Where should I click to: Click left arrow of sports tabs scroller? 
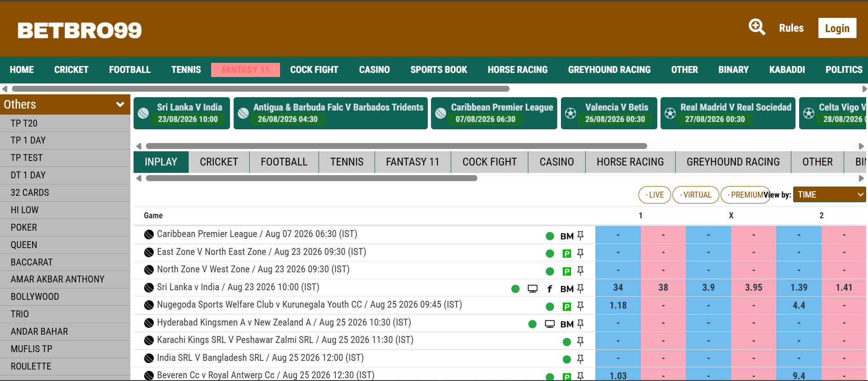[x=139, y=178]
